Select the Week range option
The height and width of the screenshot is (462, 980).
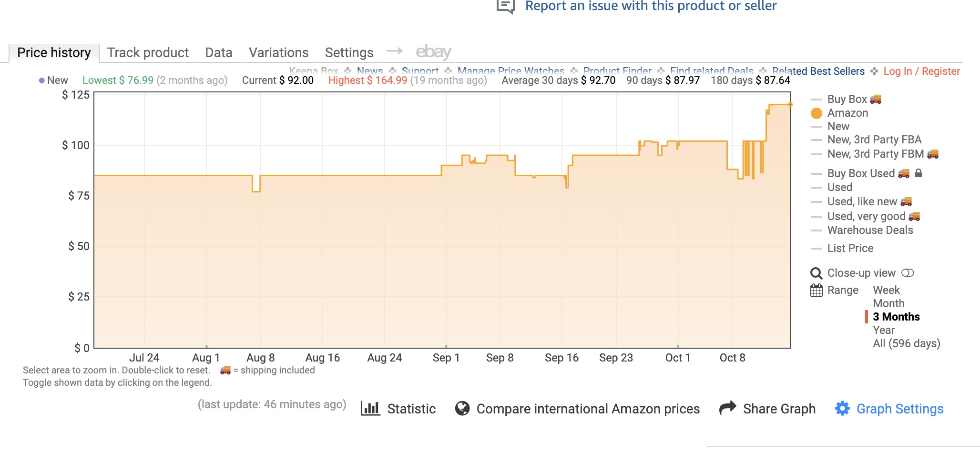(x=886, y=290)
